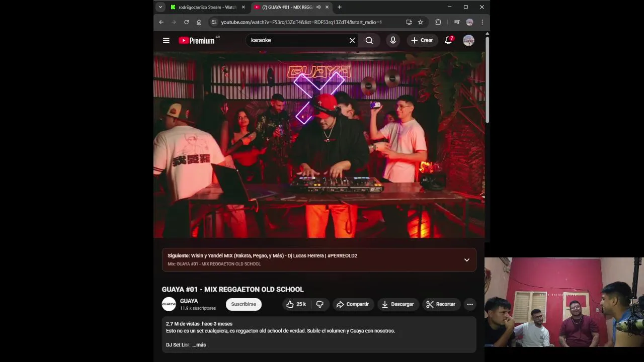Expand the Siguiente playlist panel
This screenshot has height=362, width=644.
[467, 260]
